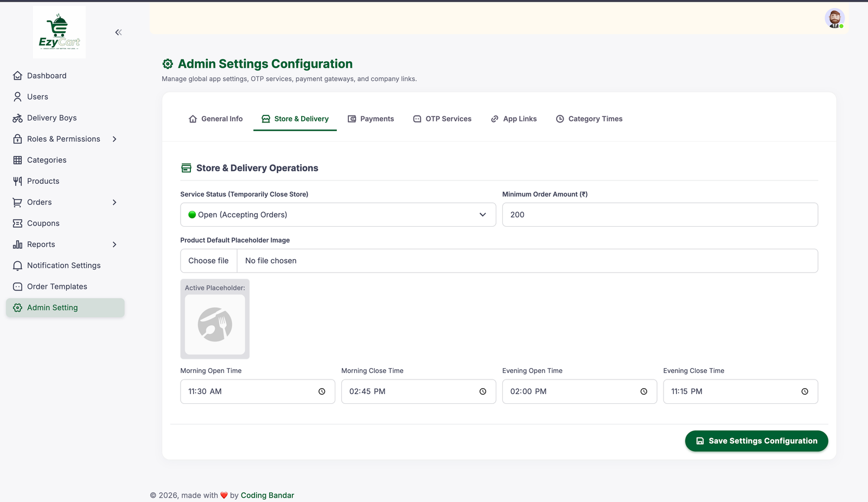The image size is (868, 502).
Task: Expand the Roles & Permissions submenu
Action: [114, 139]
